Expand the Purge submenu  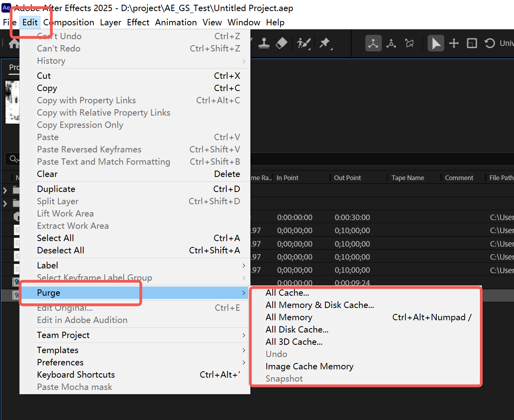point(135,293)
